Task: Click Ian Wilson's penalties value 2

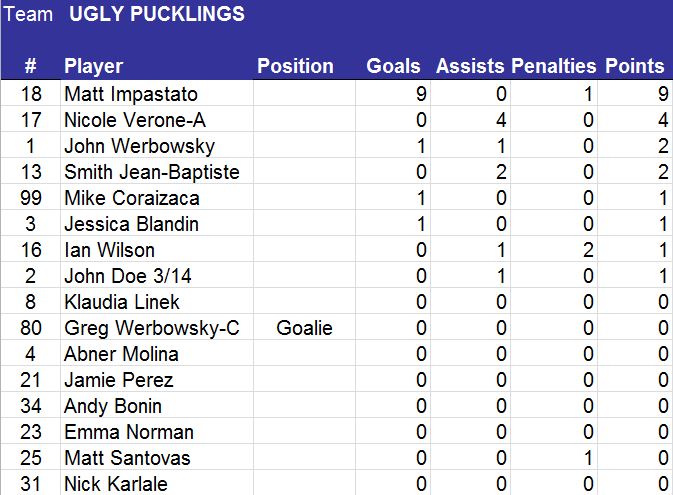Action: [x=588, y=250]
